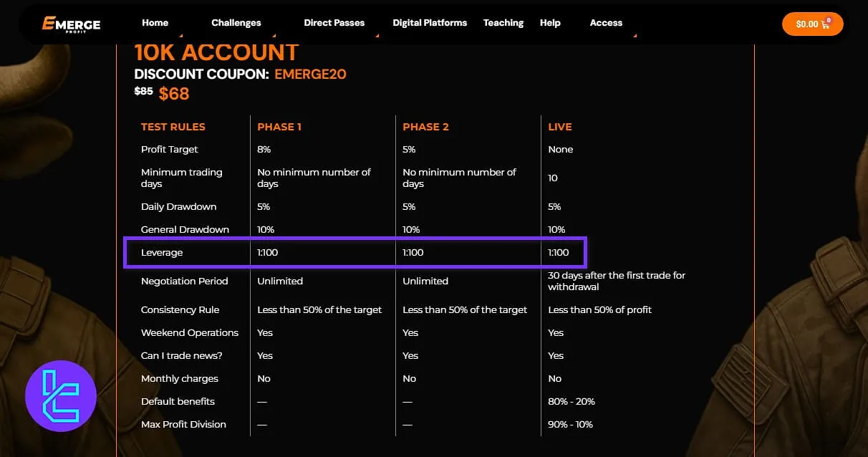Click the Access navigation item
The image size is (868, 457).
tap(606, 22)
